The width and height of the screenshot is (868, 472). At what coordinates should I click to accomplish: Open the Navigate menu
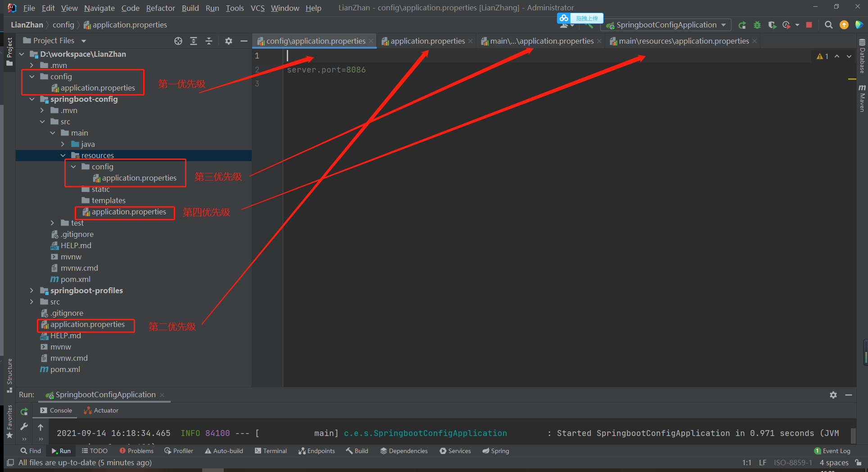click(99, 8)
